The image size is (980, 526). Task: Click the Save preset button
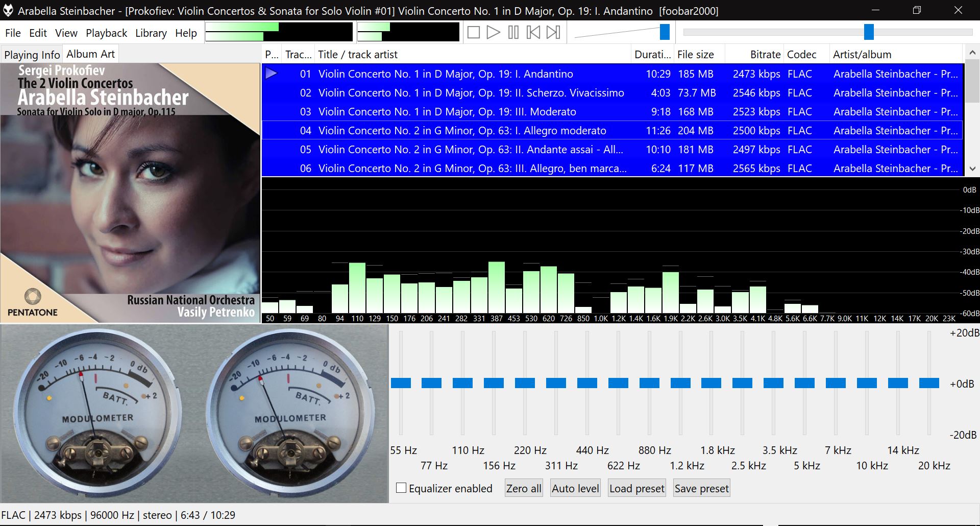(702, 488)
